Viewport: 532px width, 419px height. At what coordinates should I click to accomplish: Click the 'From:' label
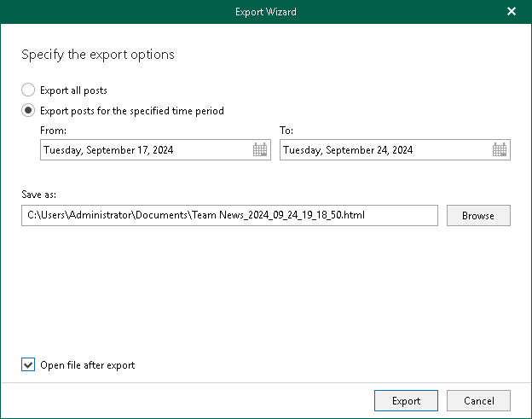point(53,130)
